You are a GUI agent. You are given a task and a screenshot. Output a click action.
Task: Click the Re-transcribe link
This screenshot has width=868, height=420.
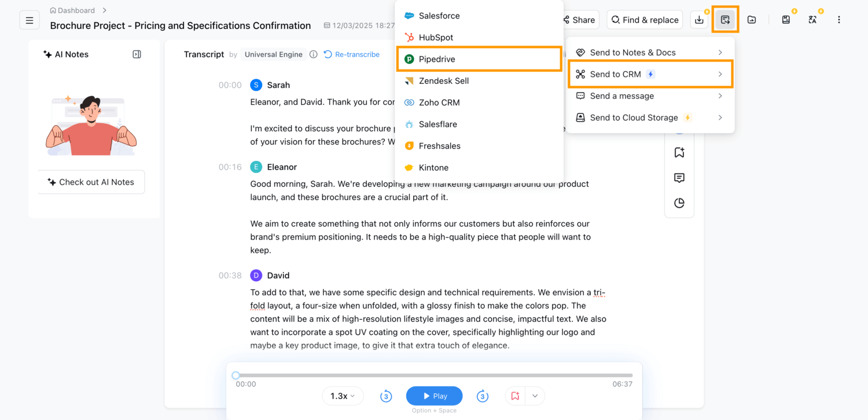coord(357,54)
